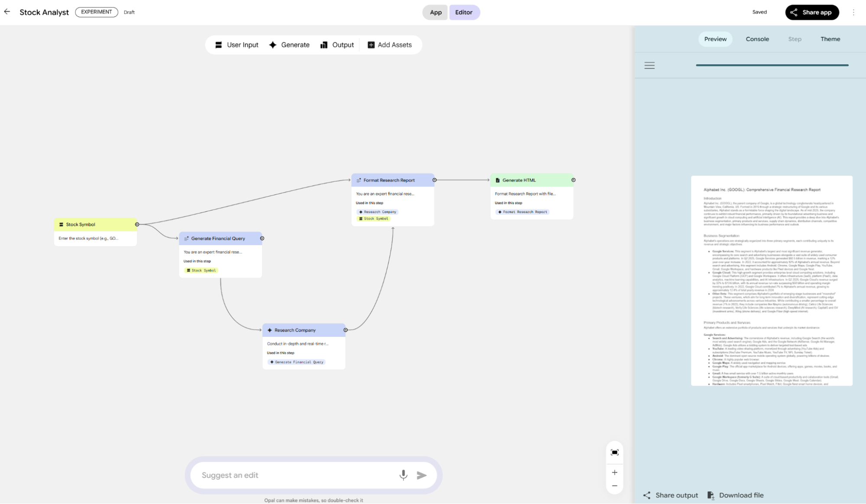Click the Suggest an edit field

point(295,475)
